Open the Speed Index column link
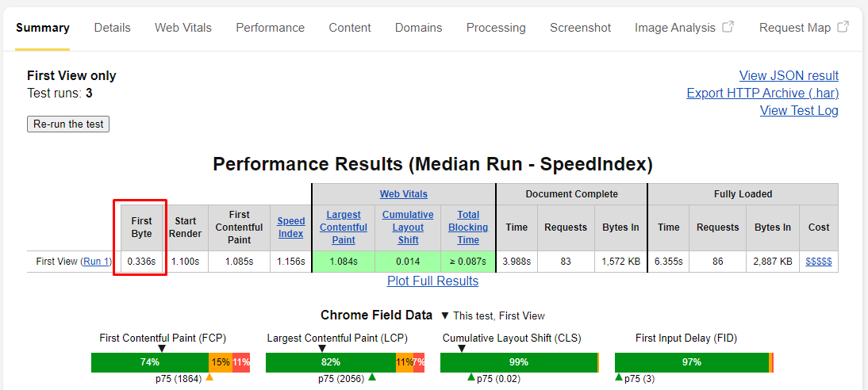868x390 pixels. [290, 227]
